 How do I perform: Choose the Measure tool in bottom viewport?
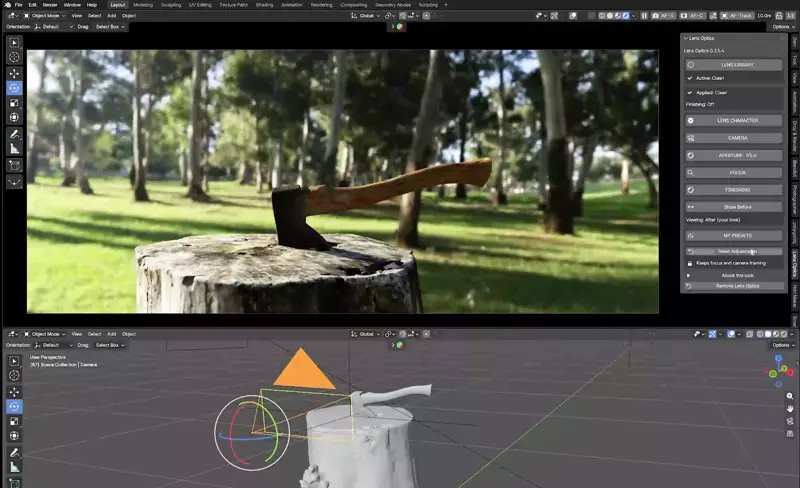(14, 467)
